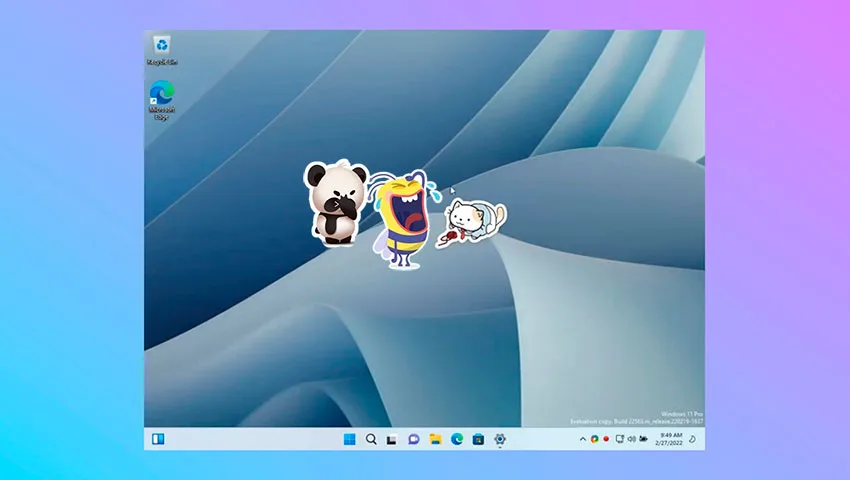Expand the hidden system tray icons chevron
This screenshot has width=850, height=480.
pyautogui.click(x=583, y=439)
